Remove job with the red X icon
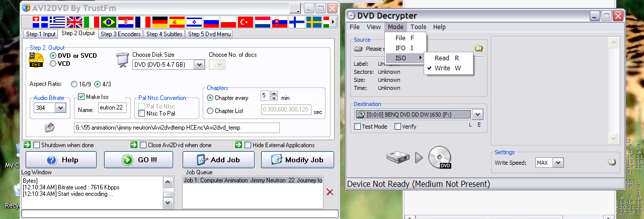The width and height of the screenshot is (644, 219). (x=330, y=191)
